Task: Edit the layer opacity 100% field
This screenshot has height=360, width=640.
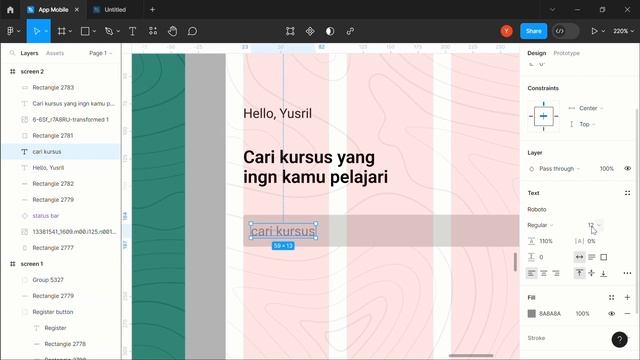Action: click(607, 169)
